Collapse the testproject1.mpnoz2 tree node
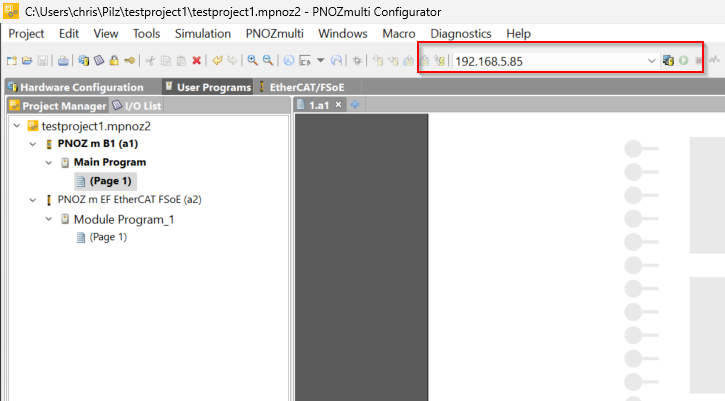This screenshot has height=401, width=725. coord(17,126)
